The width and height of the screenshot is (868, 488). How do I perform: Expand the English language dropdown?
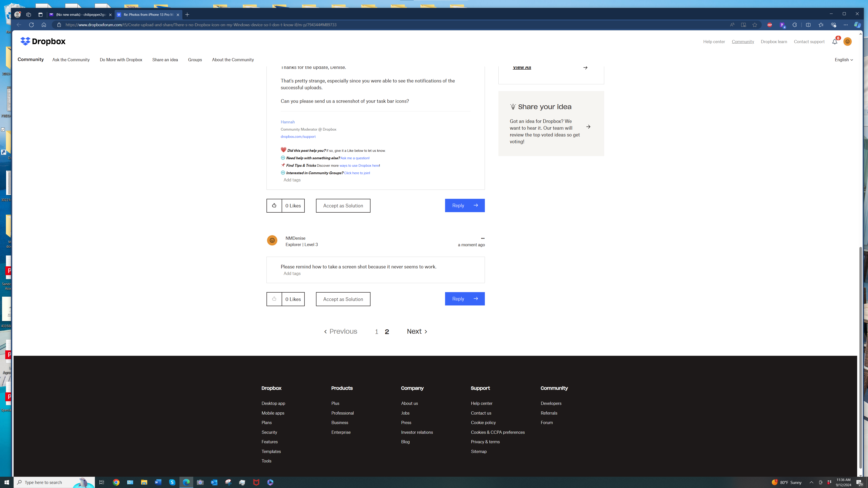point(843,60)
